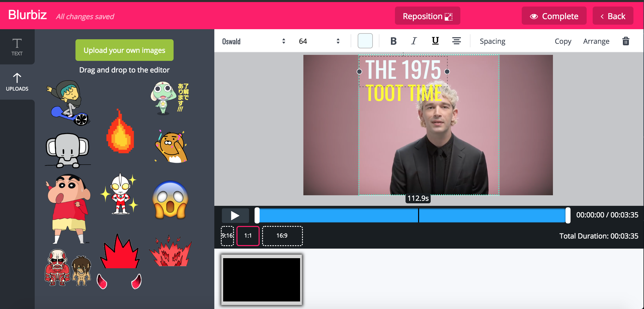Click the 112.9s timestamp label
The height and width of the screenshot is (309, 644).
click(x=418, y=198)
